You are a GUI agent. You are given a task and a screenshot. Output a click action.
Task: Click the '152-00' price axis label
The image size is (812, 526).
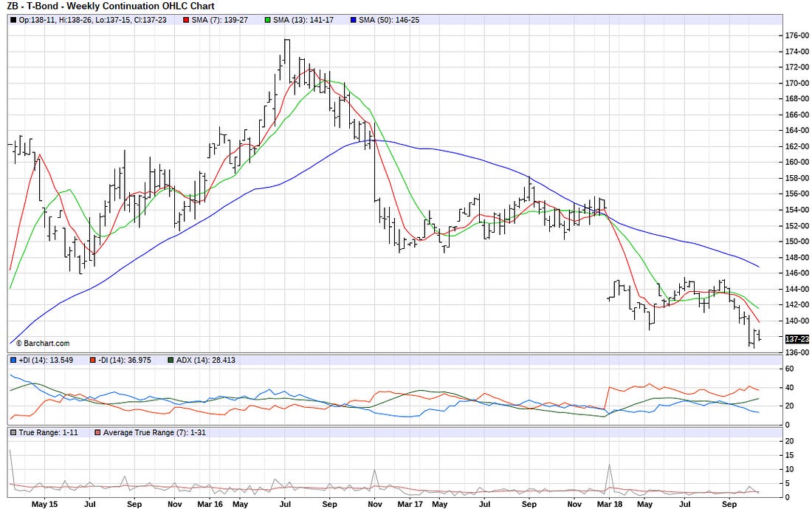(x=797, y=225)
